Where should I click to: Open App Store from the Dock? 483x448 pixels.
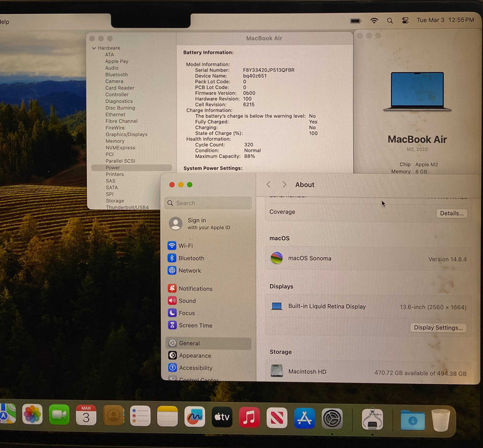click(304, 418)
